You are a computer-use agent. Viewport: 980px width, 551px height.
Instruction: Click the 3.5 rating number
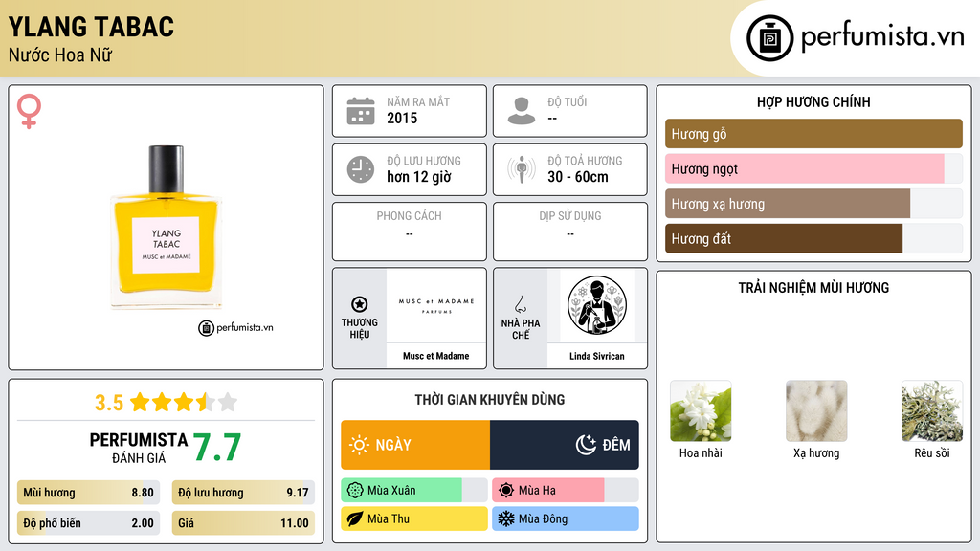109,403
